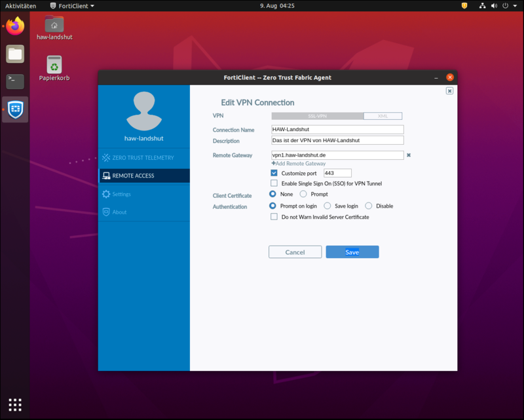Close the Edit VPN Connection panel
This screenshot has width=524, height=420.
449,91
